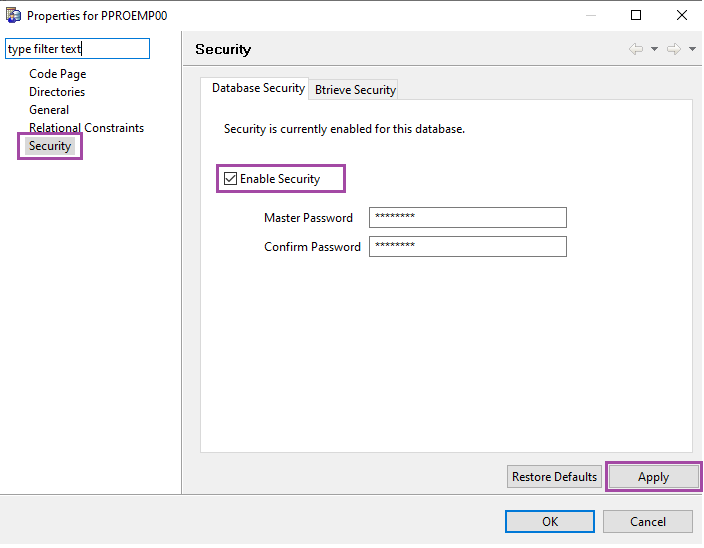
Task: Cancel the properties dialog
Action: [x=647, y=521]
